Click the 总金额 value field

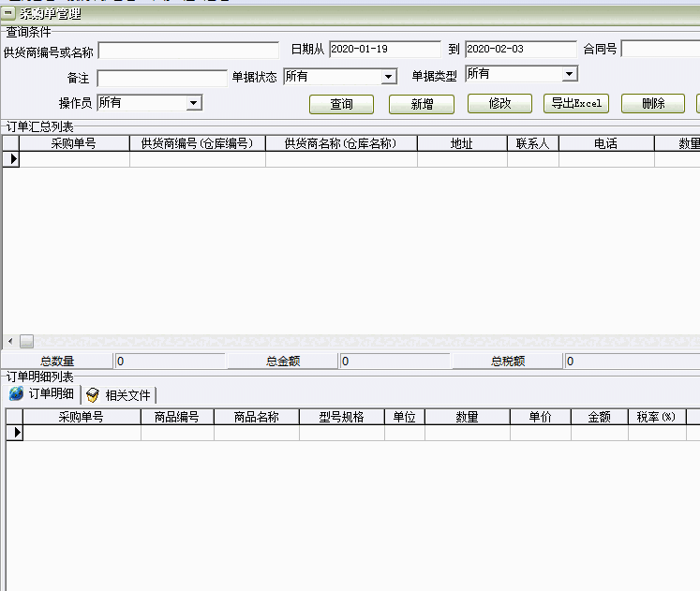point(395,361)
